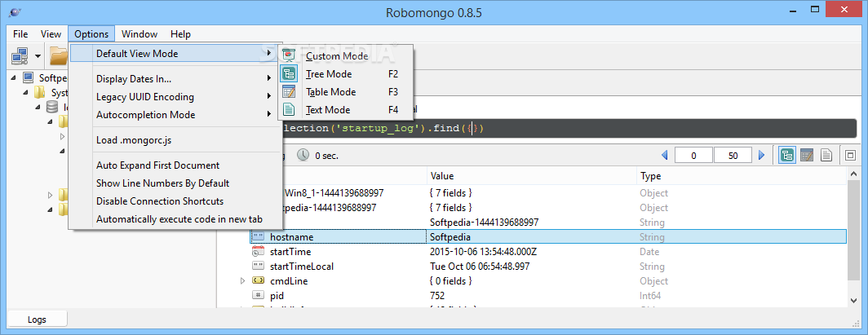Click the System folder icon in the tree
Screen dimensions: 868x335
tap(39, 92)
